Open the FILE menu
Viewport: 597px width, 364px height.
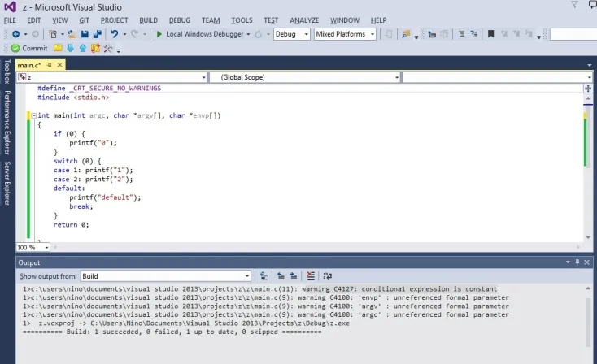click(10, 20)
